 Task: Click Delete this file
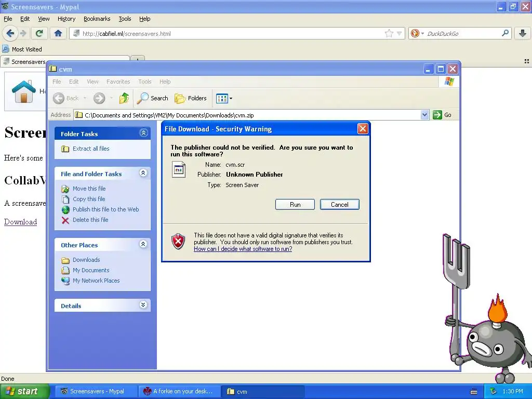(x=90, y=220)
